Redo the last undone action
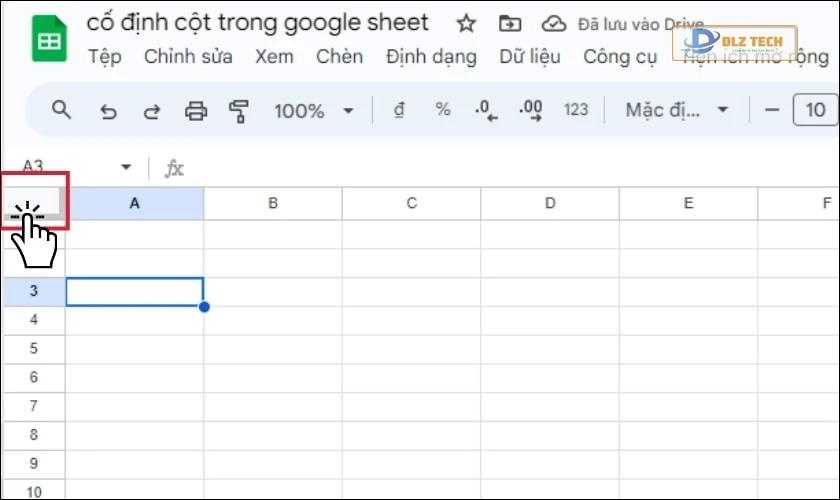840x500 pixels. (x=151, y=111)
